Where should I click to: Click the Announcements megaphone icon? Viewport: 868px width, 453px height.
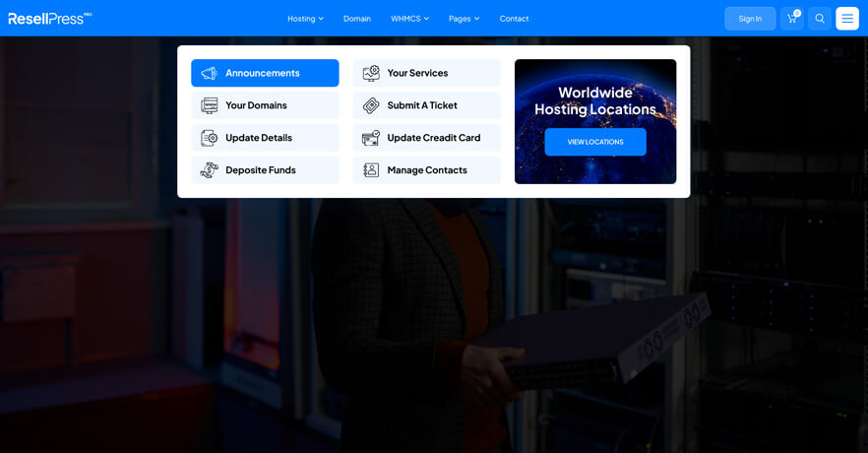tap(210, 73)
